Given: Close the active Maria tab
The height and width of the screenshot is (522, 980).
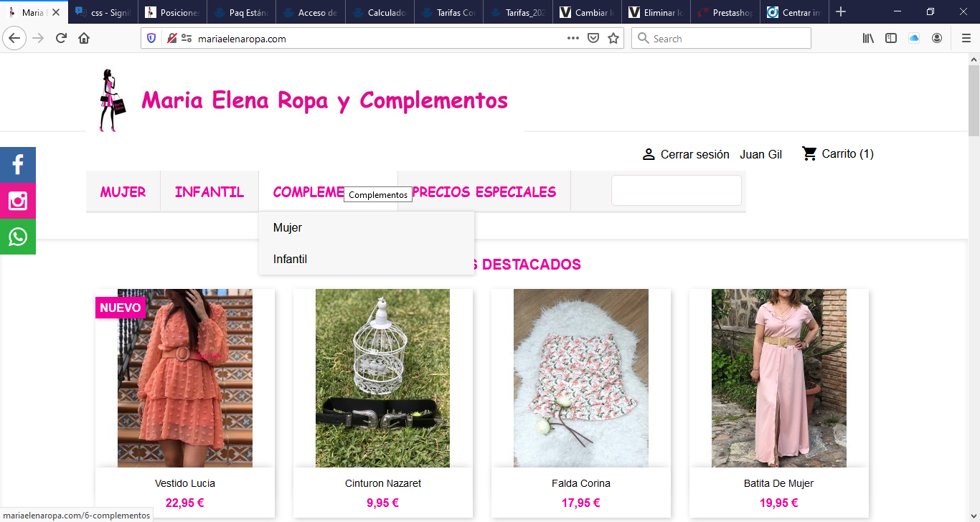Looking at the screenshot, I should [x=56, y=13].
